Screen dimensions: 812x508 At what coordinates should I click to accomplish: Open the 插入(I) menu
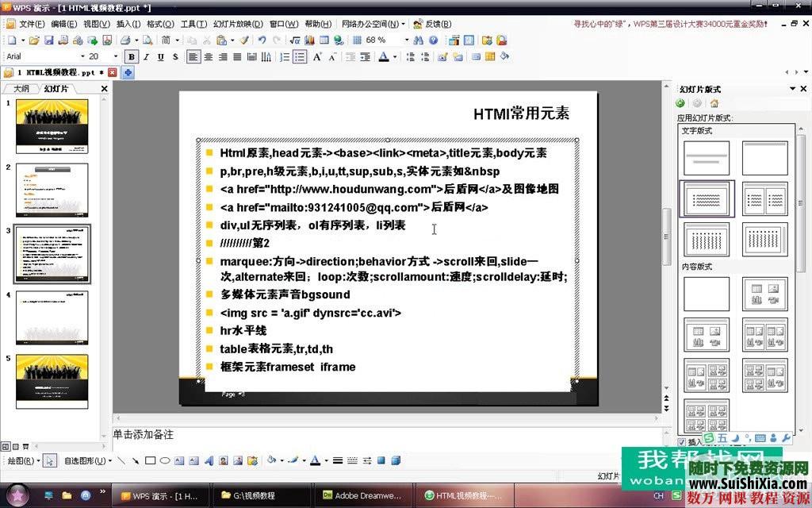point(128,24)
